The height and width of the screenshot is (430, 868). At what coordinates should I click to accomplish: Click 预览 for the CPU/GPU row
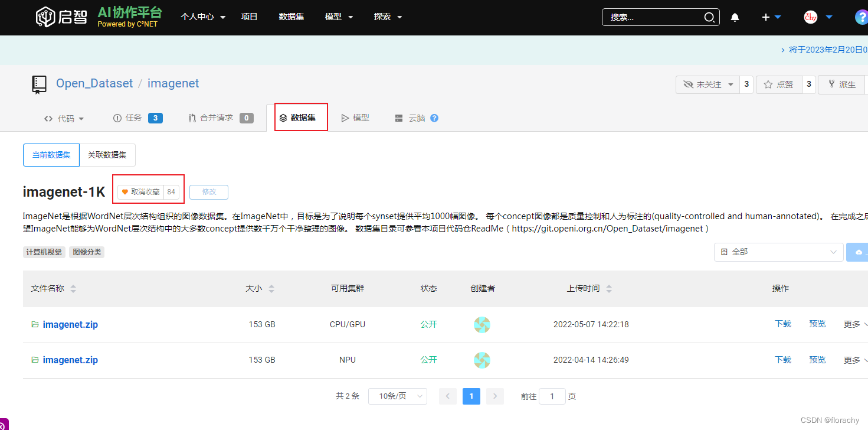(x=817, y=324)
